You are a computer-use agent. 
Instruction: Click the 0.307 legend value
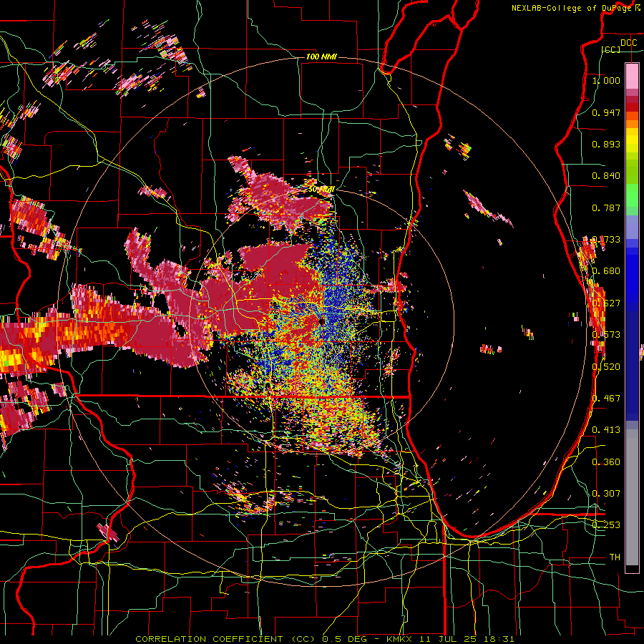coord(606,493)
